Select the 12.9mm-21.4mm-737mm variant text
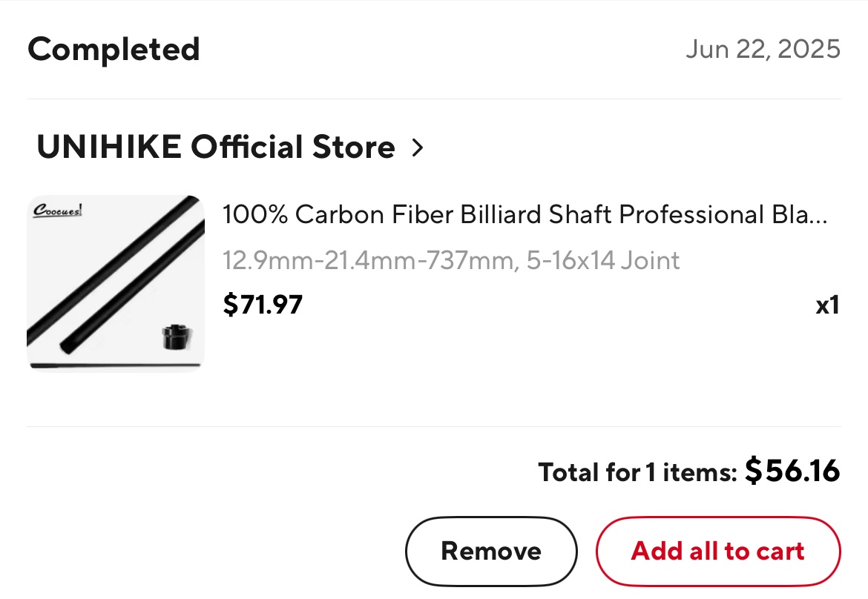The width and height of the screenshot is (868, 599). pos(367,261)
